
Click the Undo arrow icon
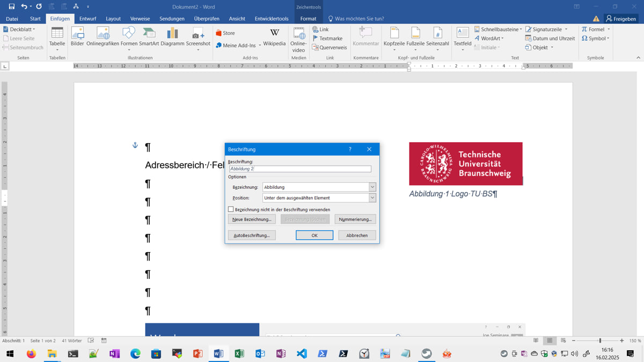[x=24, y=6]
